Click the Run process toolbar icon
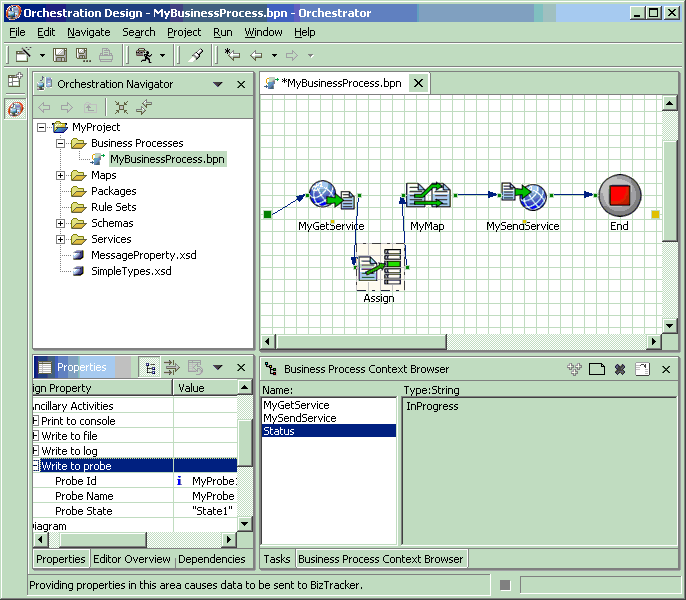This screenshot has height=600, width=686. pyautogui.click(x=144, y=55)
